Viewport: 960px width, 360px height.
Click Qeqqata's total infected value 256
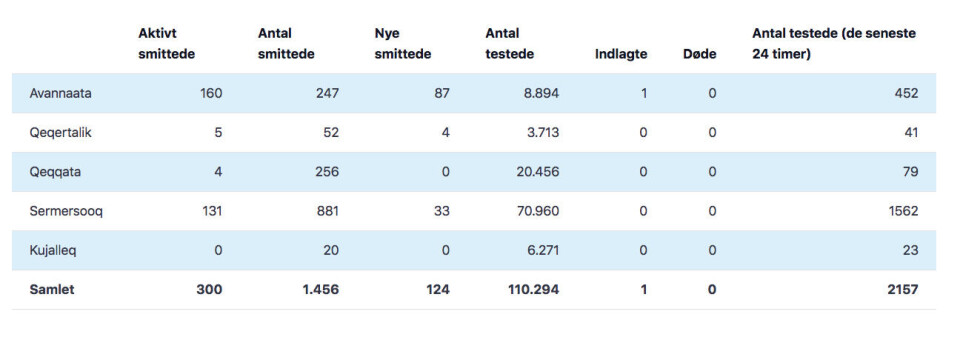pos(327,172)
